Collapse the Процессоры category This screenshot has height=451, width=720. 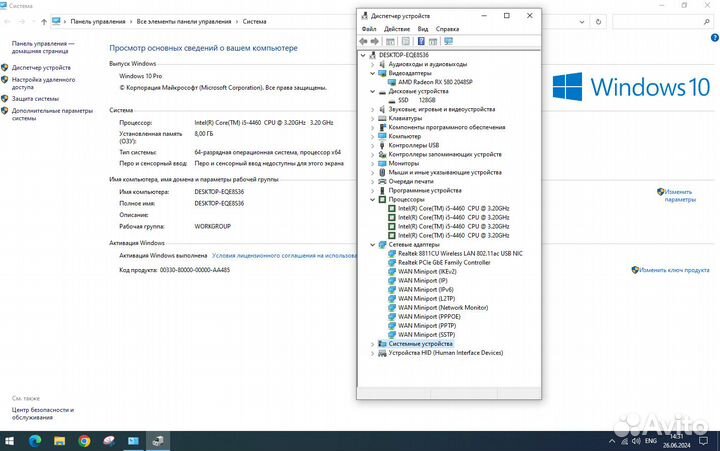[372, 199]
